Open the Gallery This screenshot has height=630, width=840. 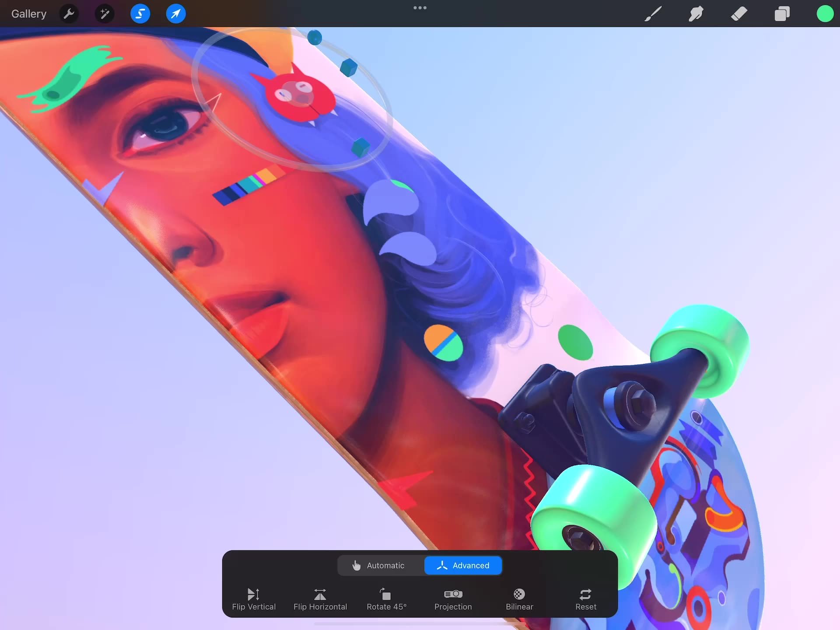29,14
